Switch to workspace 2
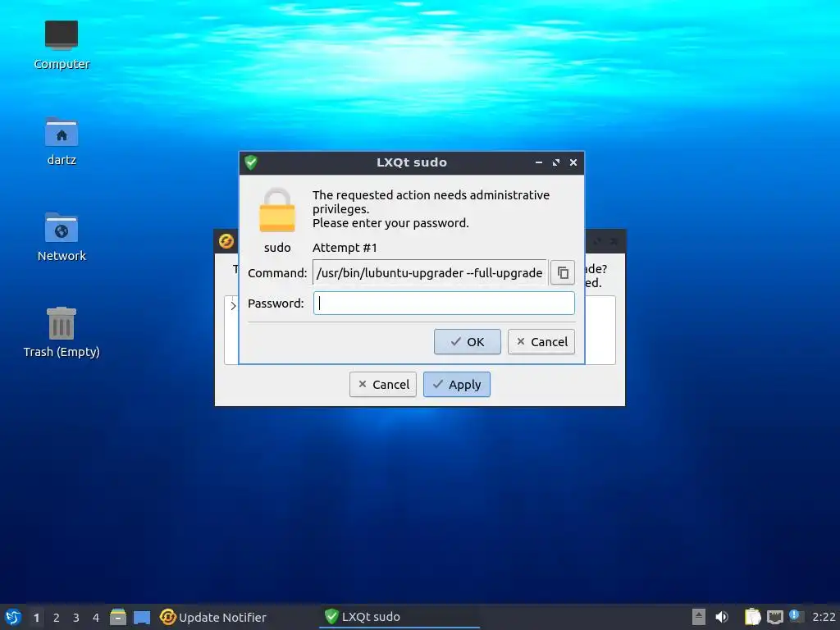Viewport: 840px width, 630px height. pyautogui.click(x=57, y=618)
